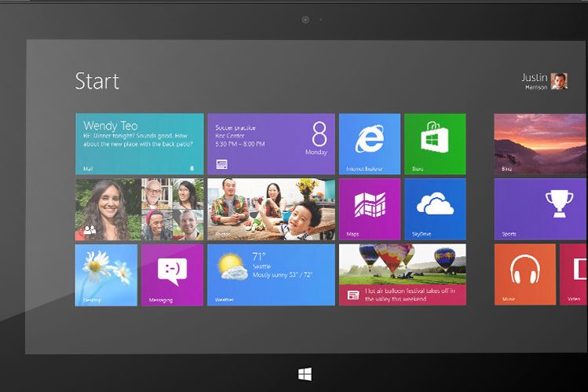Viewport: 588px width, 392px height.
Task: Open the News tile about balloon festival
Action: tap(403, 275)
